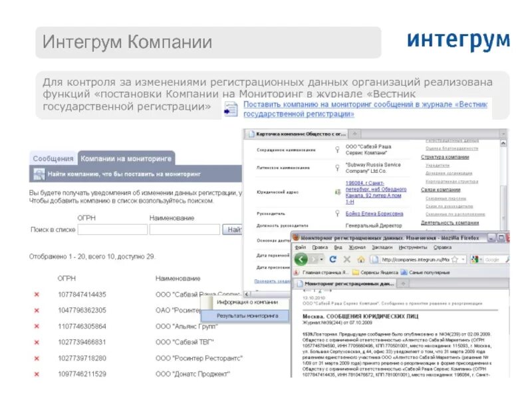Click the Google search engine icon

475,259
